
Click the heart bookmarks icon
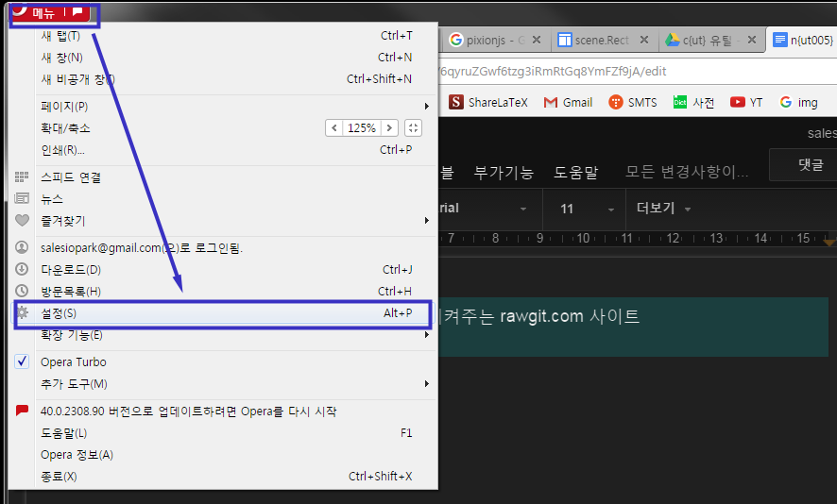(22, 220)
